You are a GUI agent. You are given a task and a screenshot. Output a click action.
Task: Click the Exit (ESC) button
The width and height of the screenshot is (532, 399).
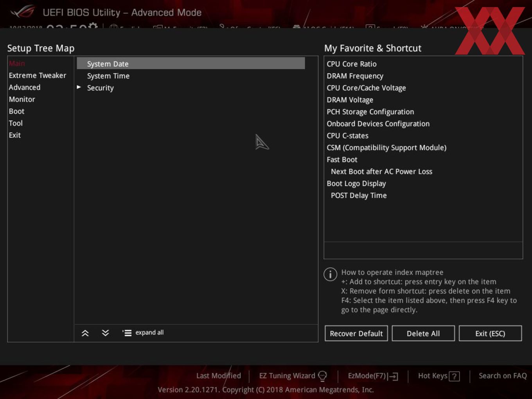490,333
